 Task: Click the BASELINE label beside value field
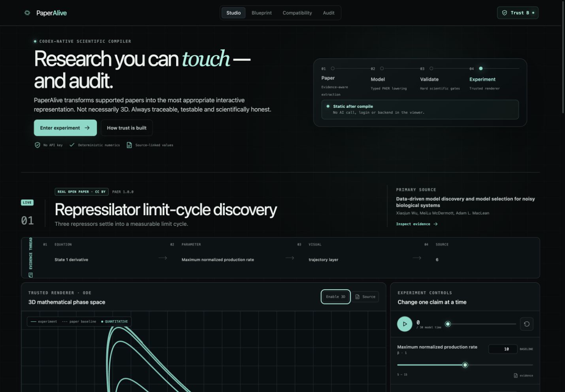tap(526, 349)
